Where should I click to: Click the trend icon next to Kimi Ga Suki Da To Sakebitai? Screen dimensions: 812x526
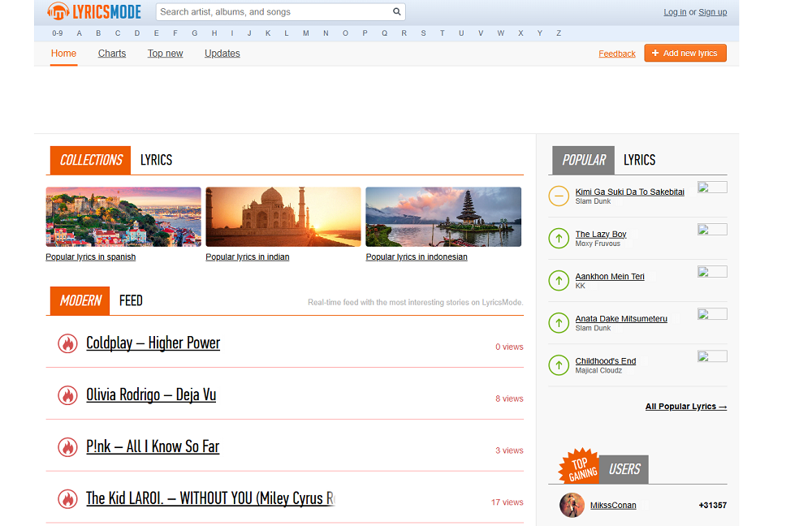click(559, 196)
